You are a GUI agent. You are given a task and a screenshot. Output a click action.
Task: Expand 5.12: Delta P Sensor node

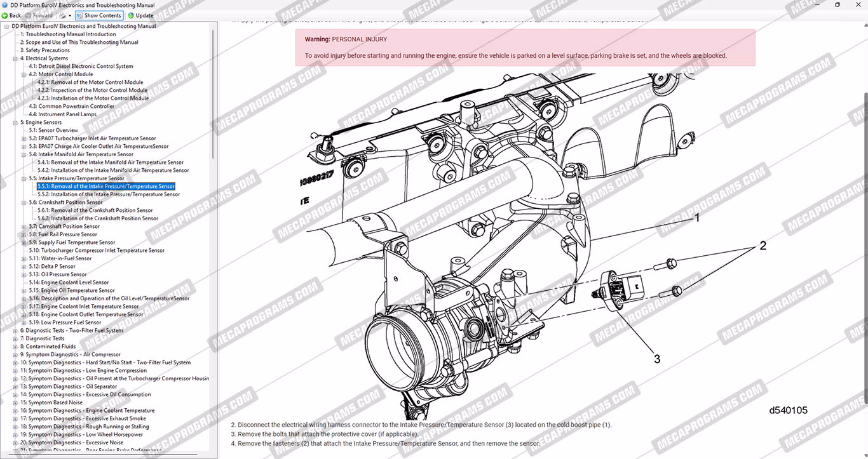pos(24,267)
